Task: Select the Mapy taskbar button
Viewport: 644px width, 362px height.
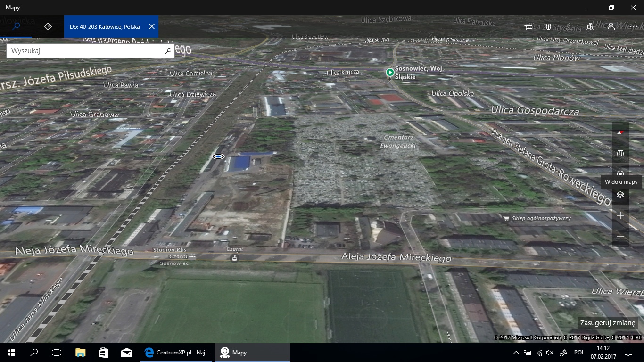Action: (x=252, y=352)
